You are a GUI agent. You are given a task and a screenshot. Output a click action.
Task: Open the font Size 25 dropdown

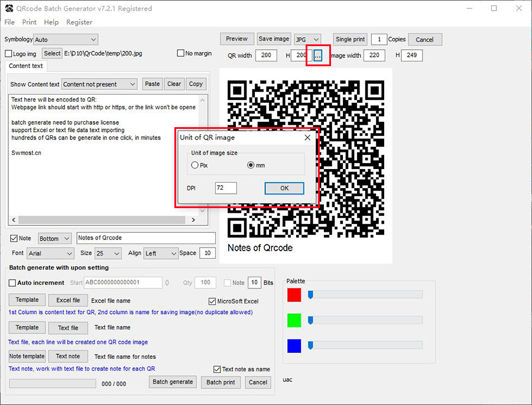coord(108,253)
